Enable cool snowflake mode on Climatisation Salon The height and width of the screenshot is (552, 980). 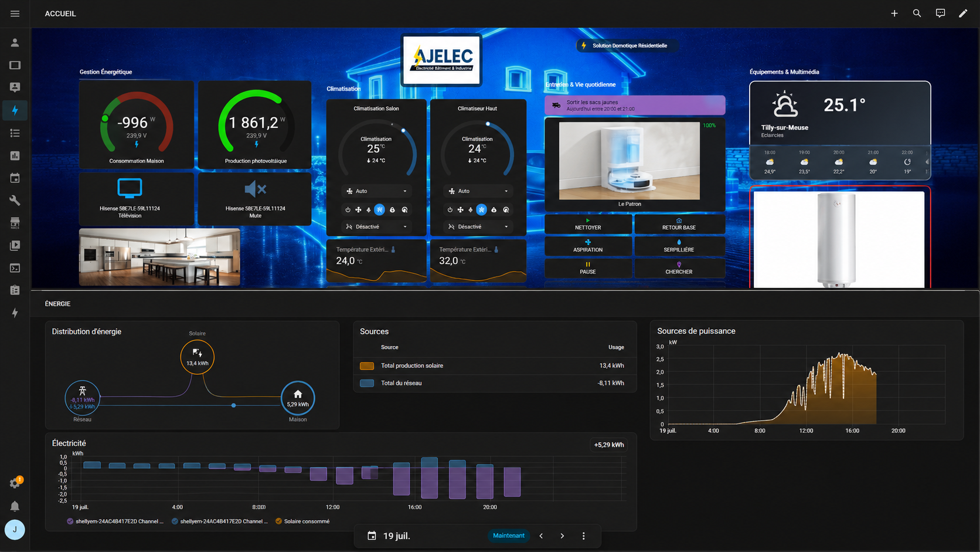tap(380, 209)
